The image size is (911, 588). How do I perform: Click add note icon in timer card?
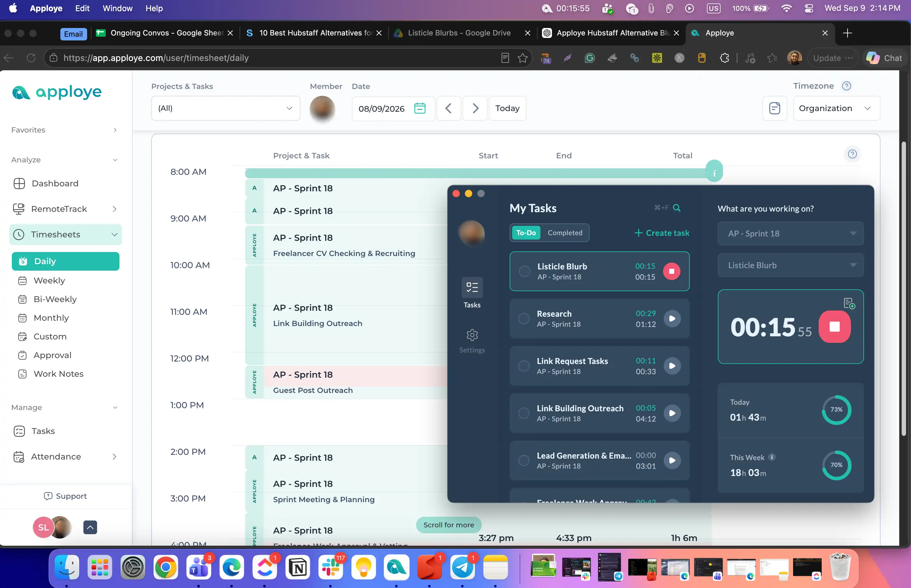click(849, 304)
